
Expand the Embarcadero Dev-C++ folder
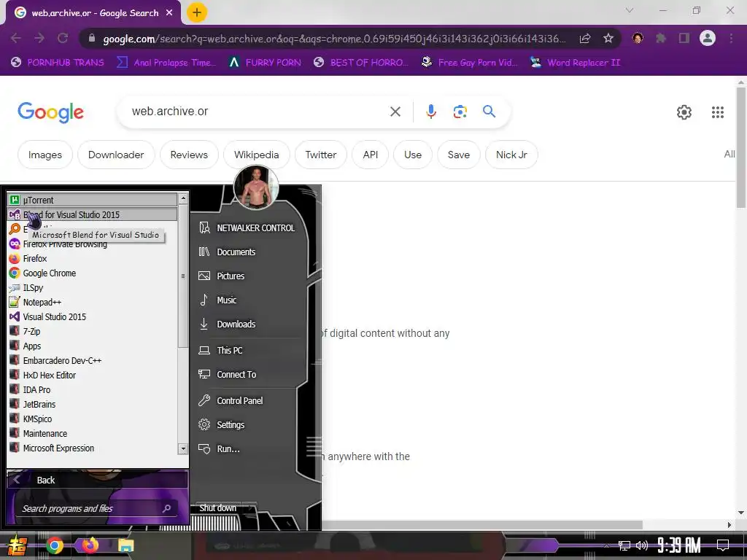(93, 361)
